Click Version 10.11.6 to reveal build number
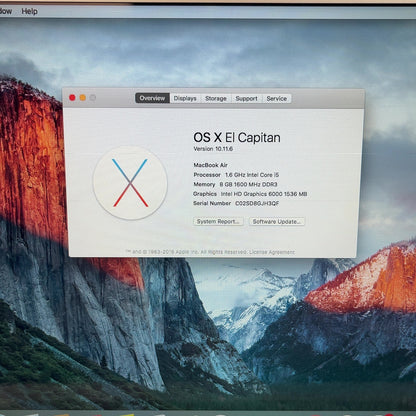 [213, 149]
